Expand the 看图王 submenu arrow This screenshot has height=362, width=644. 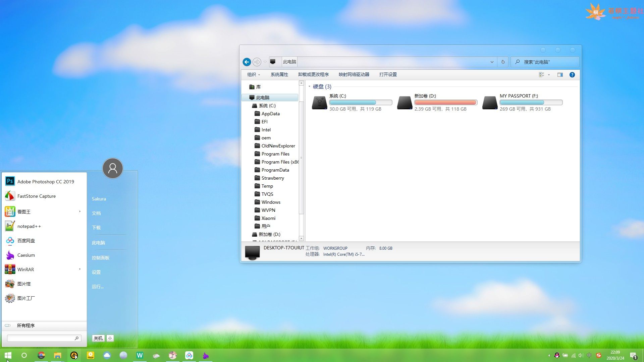pos(80,212)
